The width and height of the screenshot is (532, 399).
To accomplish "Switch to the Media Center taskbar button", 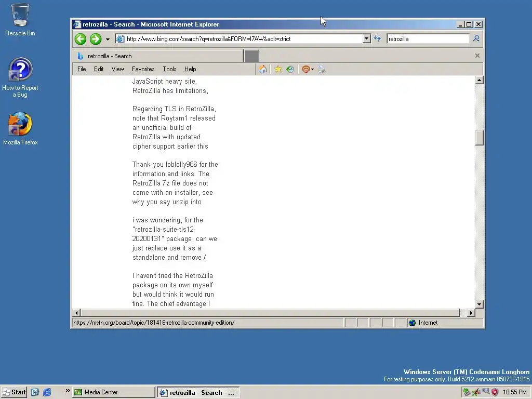I will [114, 392].
